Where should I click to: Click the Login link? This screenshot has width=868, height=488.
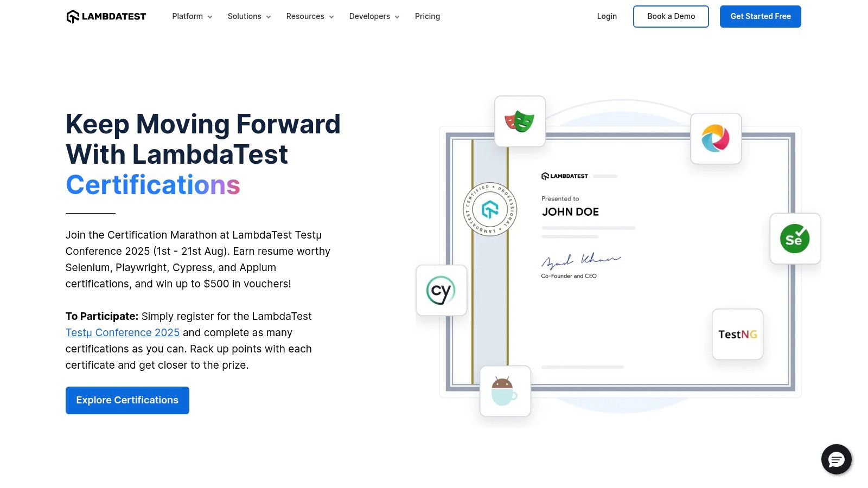607,16
